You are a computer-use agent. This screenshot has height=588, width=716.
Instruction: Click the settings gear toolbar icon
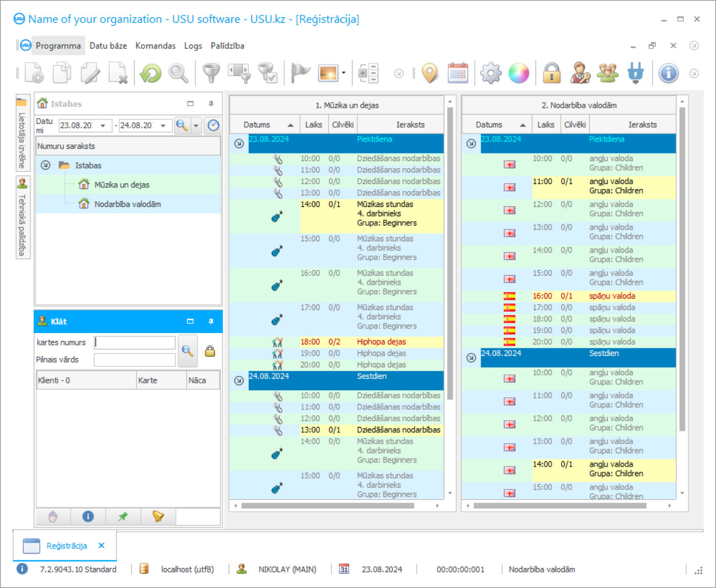491,73
